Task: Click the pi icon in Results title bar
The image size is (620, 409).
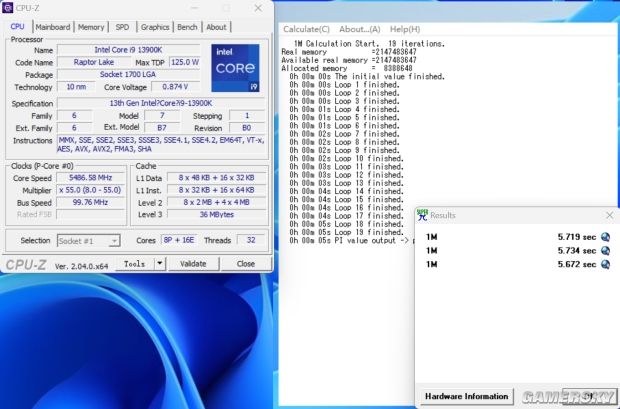Action: (422, 215)
